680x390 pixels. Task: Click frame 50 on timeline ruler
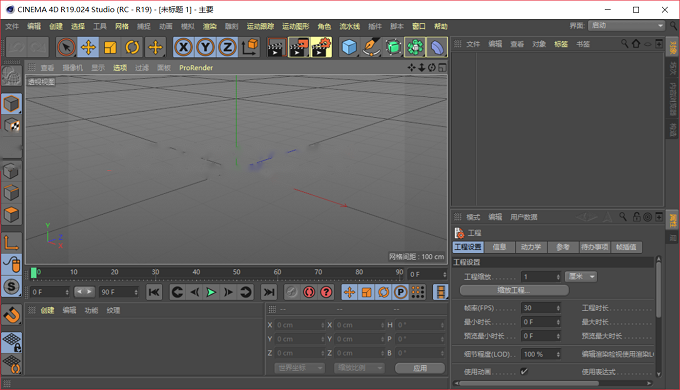[236, 272]
